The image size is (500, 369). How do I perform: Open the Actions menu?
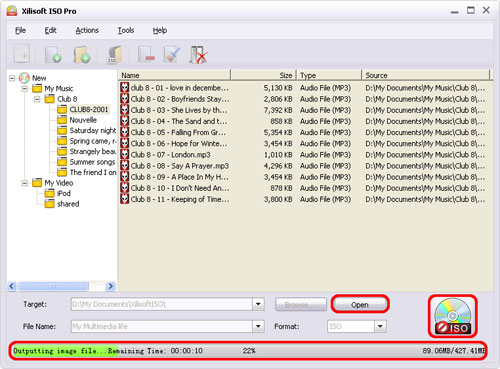pos(87,30)
